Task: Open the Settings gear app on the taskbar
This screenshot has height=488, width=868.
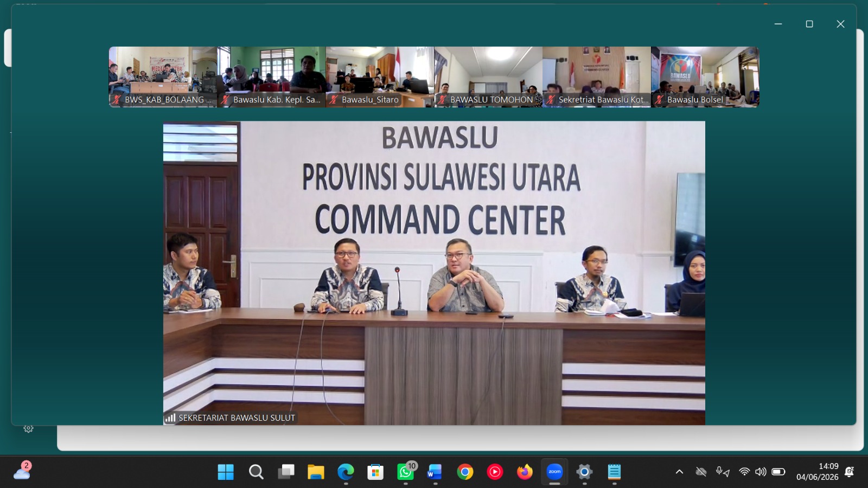Action: [584, 472]
